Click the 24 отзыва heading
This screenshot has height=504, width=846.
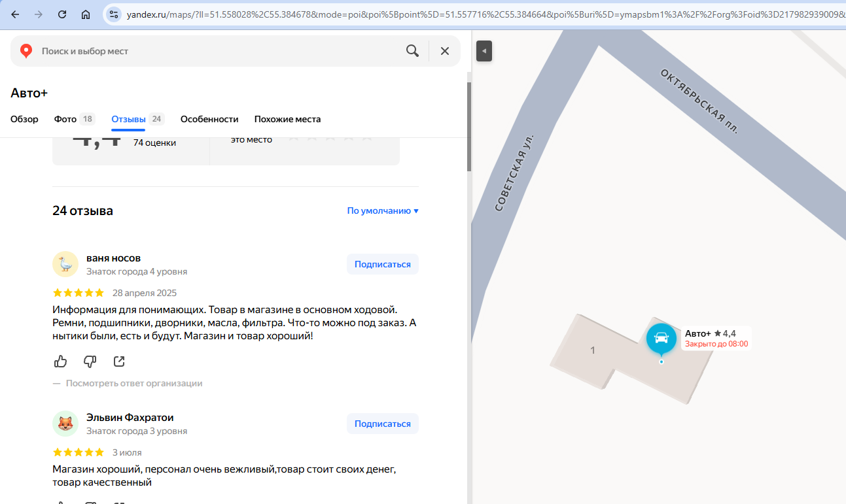82,210
